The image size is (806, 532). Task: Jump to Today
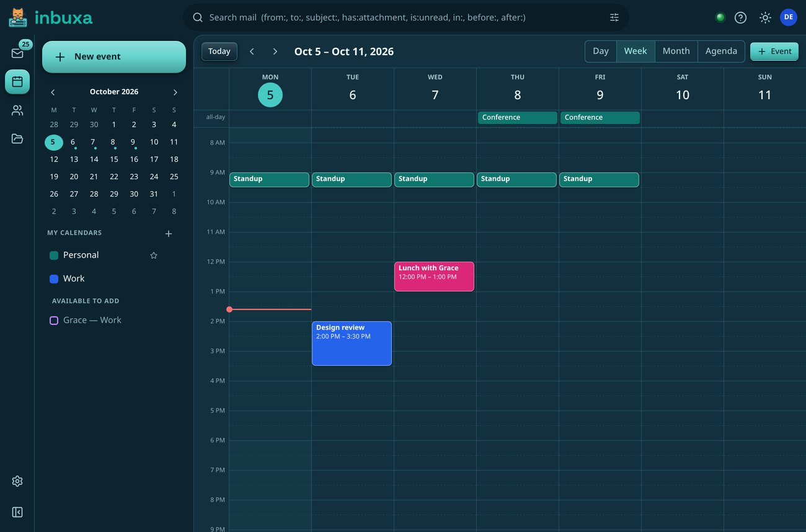click(x=219, y=51)
